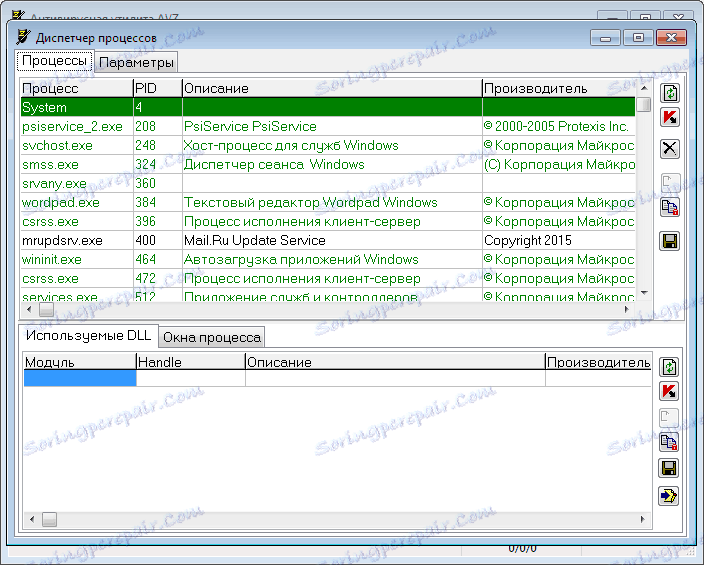Click the process list down scroll arrow
Image resolution: width=704 pixels, height=565 pixels.
pyautogui.click(x=644, y=293)
